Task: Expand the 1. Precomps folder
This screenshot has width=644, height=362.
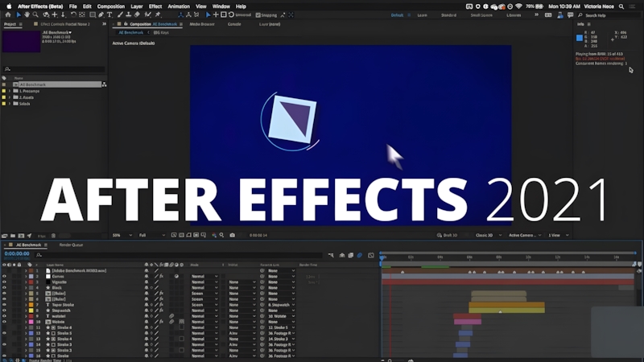Action: point(10,91)
